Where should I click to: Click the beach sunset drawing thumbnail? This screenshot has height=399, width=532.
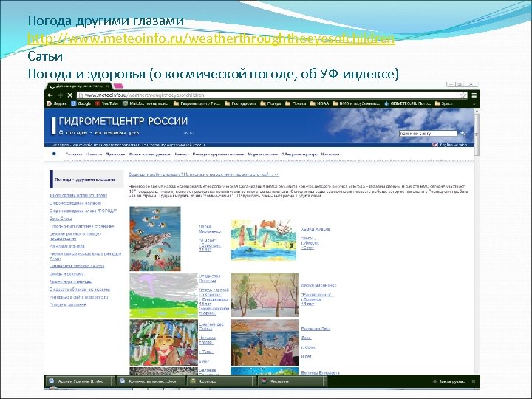[265, 342]
